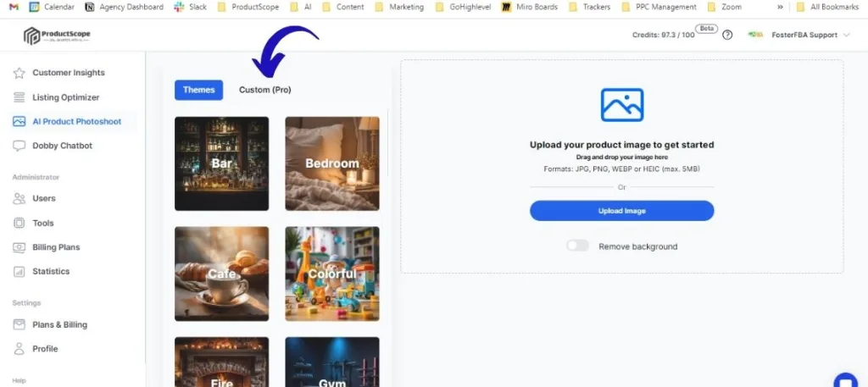This screenshot has height=387, width=868.
Task: Open the Zoom bookmark folder
Action: 725,7
